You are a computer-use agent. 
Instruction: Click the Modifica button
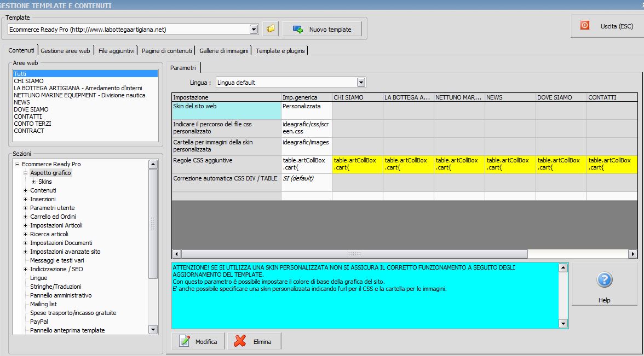pyautogui.click(x=198, y=341)
